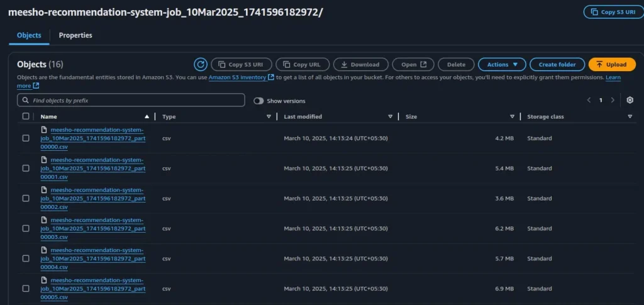Click size value 5.4 MB
Image resolution: width=644 pixels, height=305 pixels.
pyautogui.click(x=504, y=169)
